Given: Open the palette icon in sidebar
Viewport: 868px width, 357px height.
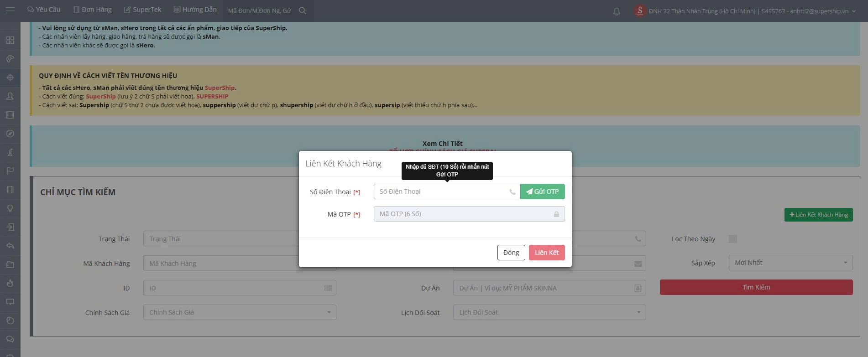Looking at the screenshot, I should coord(10,59).
